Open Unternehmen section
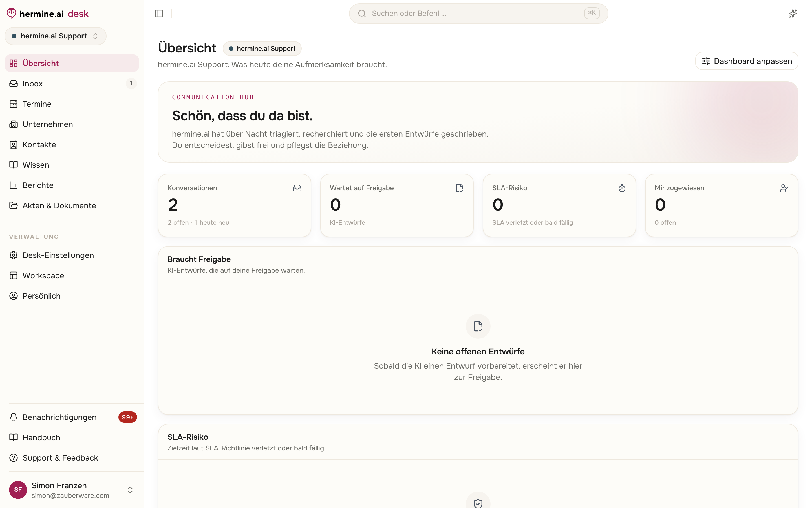The width and height of the screenshot is (812, 508). 72,124
